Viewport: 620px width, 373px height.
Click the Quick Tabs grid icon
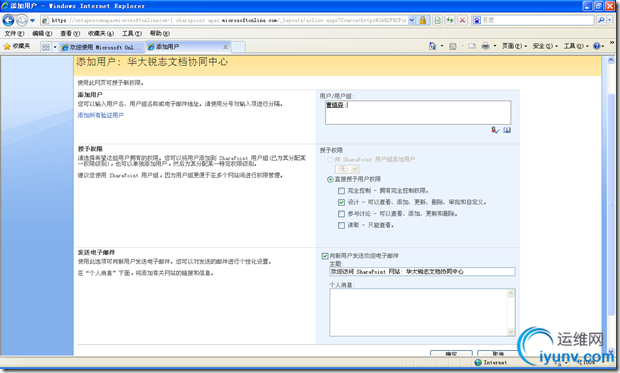[x=46, y=47]
